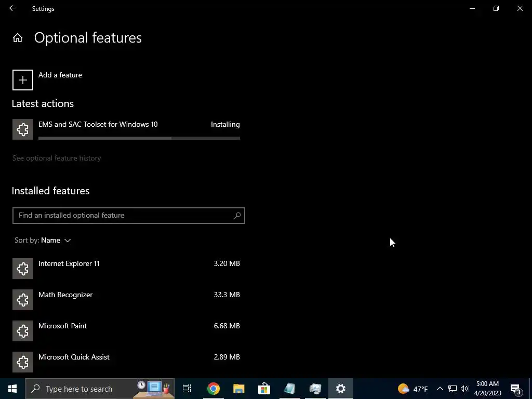532x399 pixels.
Task: Open the clock and date 5:00 AM flyout
Action: click(x=487, y=389)
